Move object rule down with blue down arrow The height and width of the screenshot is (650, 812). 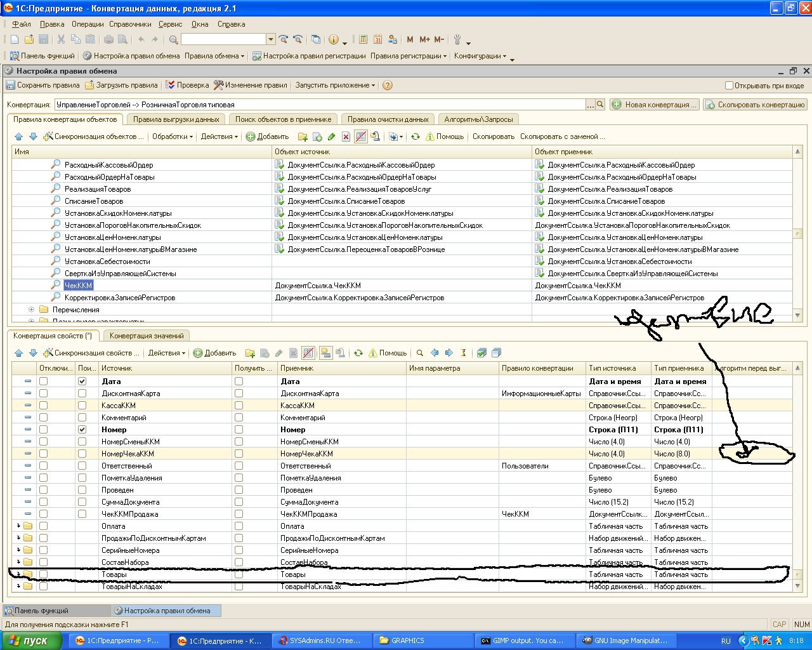tap(33, 136)
